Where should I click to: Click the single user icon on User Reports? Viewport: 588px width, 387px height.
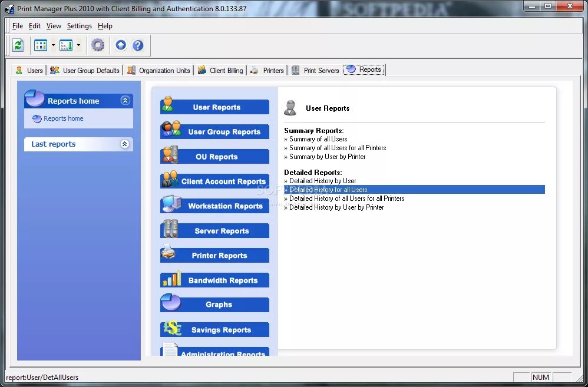click(168, 104)
